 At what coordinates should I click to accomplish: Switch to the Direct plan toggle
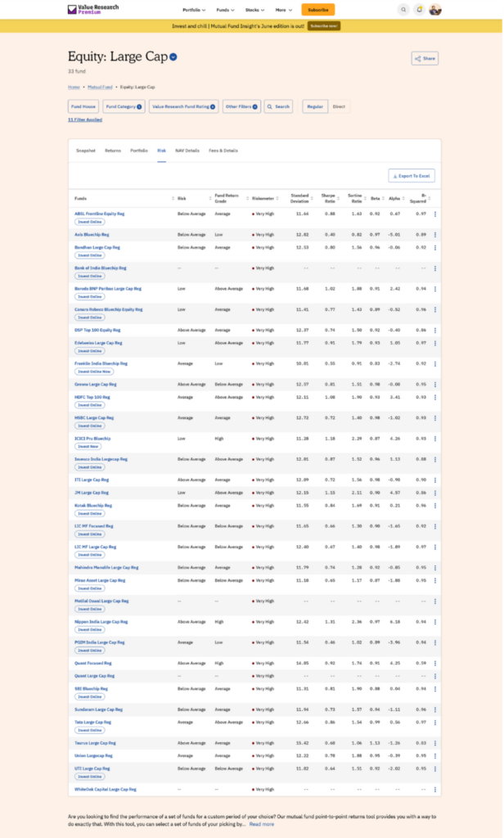pyautogui.click(x=338, y=106)
